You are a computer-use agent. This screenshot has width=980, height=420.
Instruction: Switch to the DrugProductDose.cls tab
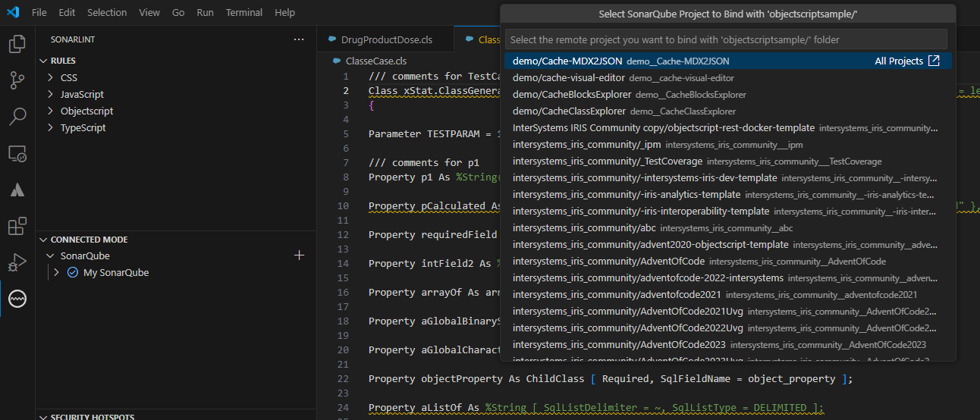385,39
